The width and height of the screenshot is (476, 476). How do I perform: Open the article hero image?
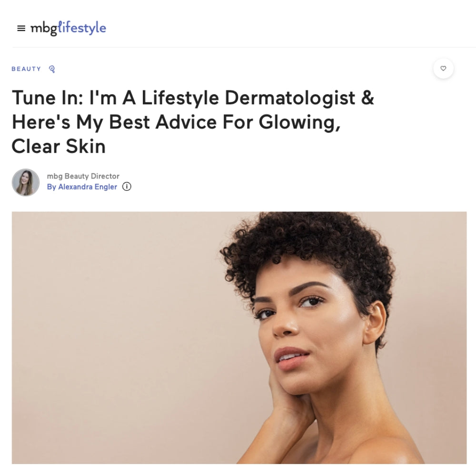(239, 337)
